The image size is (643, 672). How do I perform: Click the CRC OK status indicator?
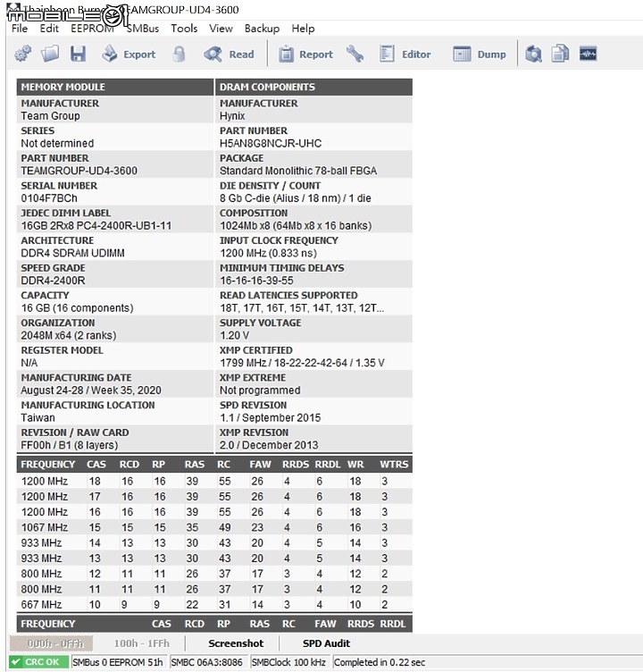(x=38, y=661)
